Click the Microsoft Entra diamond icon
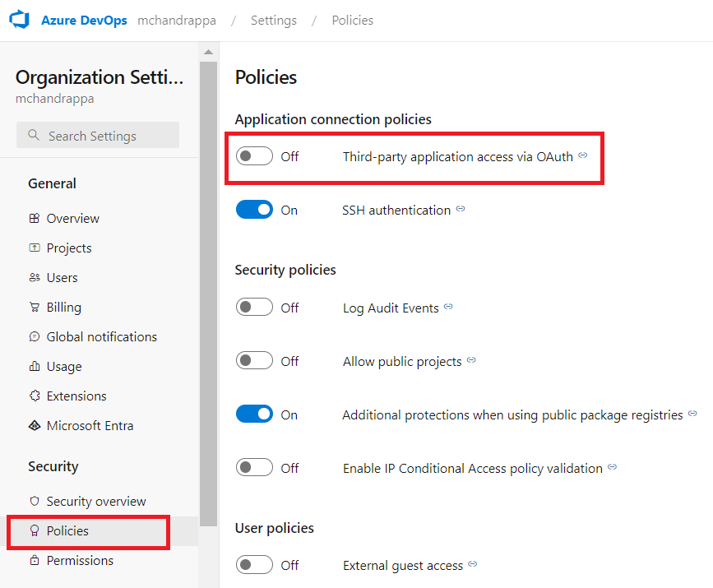This screenshot has height=588, width=713. [35, 425]
